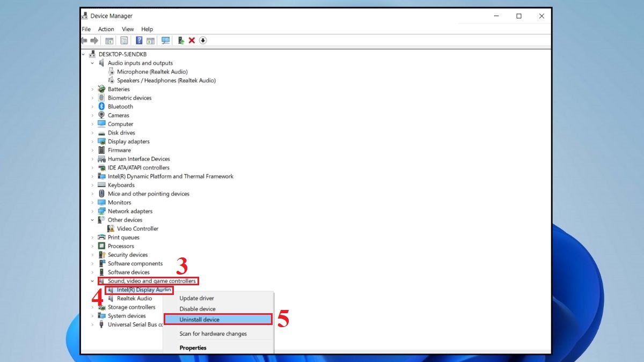Click the Properties toolbar icon

pyautogui.click(x=124, y=40)
